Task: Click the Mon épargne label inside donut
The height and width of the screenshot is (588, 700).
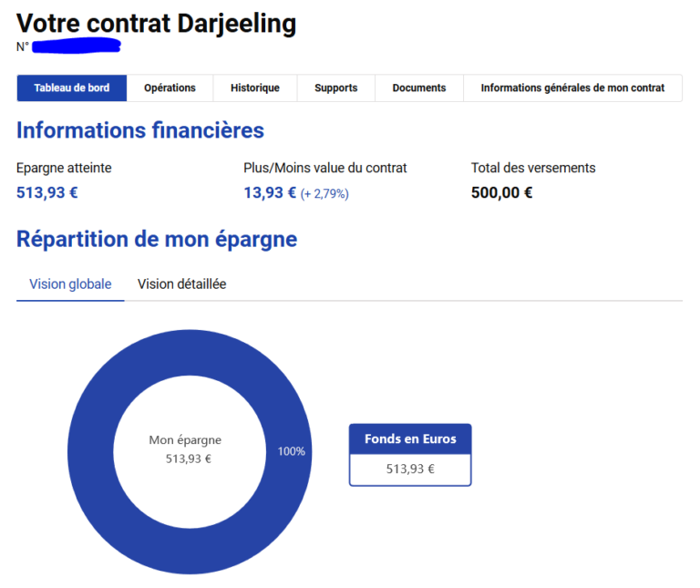Action: coord(185,440)
